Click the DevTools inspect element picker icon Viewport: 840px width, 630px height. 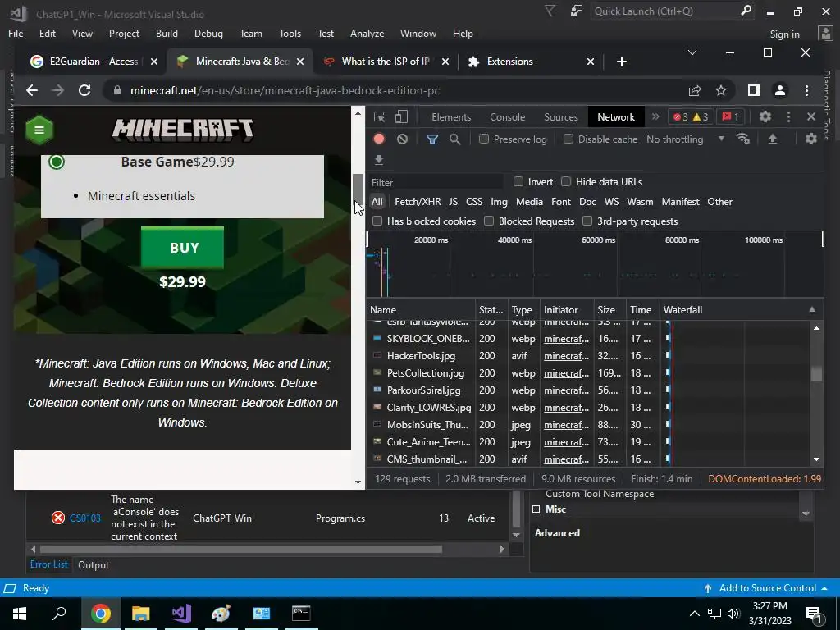tap(379, 116)
